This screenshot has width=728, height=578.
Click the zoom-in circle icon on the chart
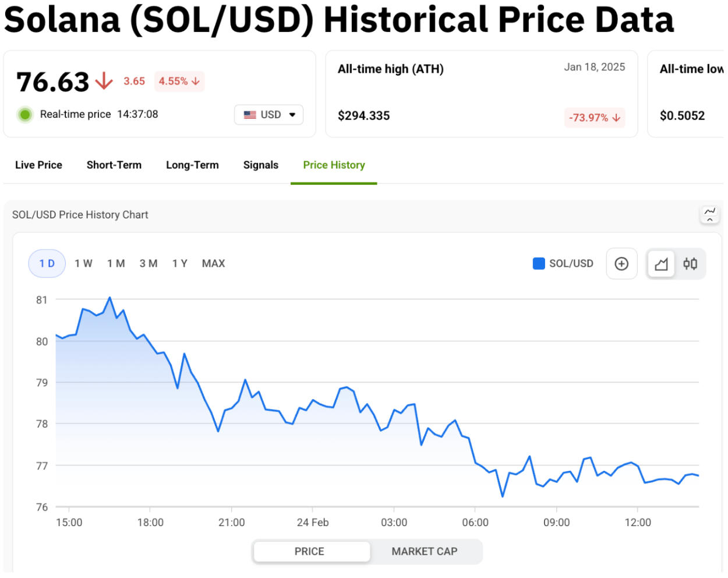coord(621,263)
